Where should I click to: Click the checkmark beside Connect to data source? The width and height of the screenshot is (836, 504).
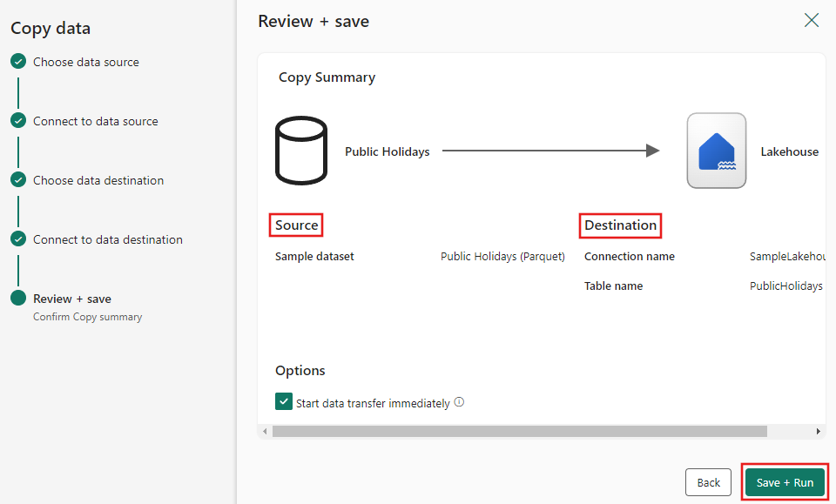point(18,121)
